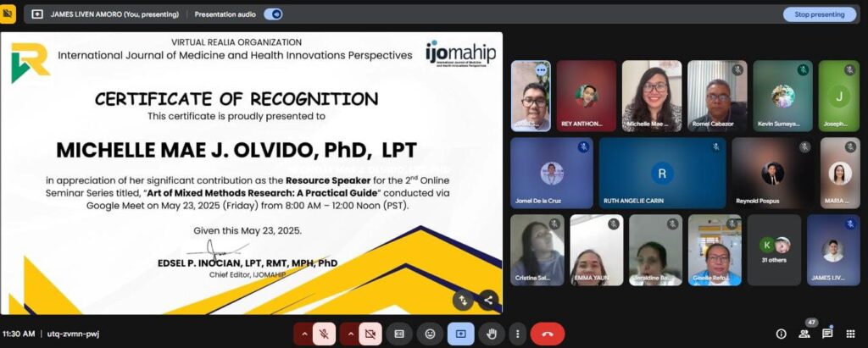
Task: Toggle the camera off button
Action: click(x=370, y=334)
